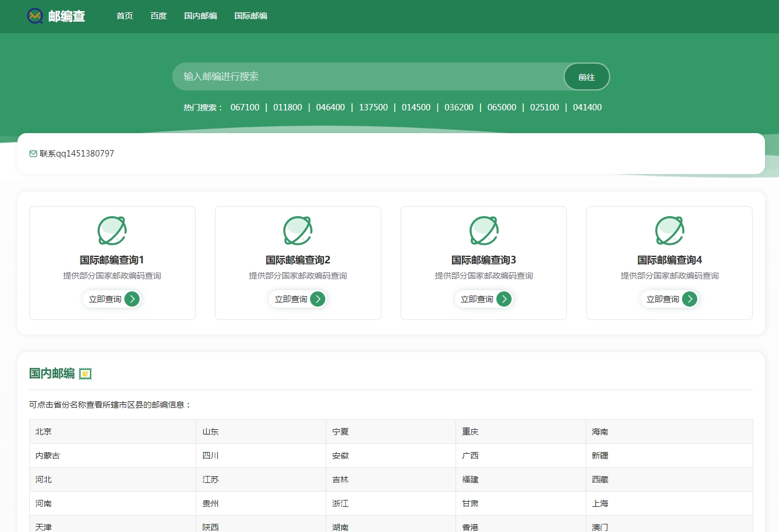779x532 pixels.
Task: Click the planet icon above 国际邮编查询2
Action: [298, 231]
